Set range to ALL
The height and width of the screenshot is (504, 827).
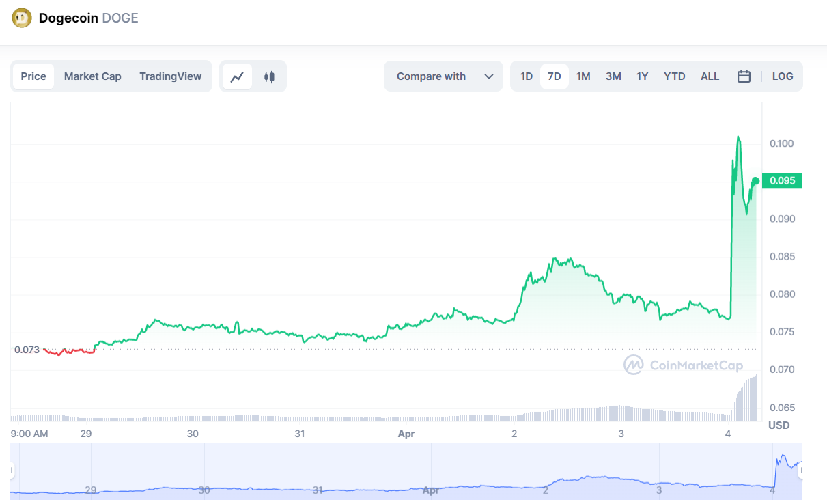pyautogui.click(x=710, y=76)
